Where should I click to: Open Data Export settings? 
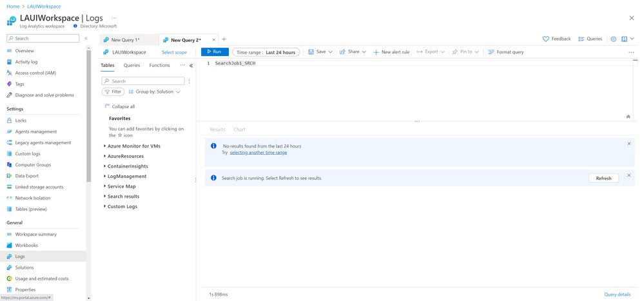pyautogui.click(x=26, y=176)
